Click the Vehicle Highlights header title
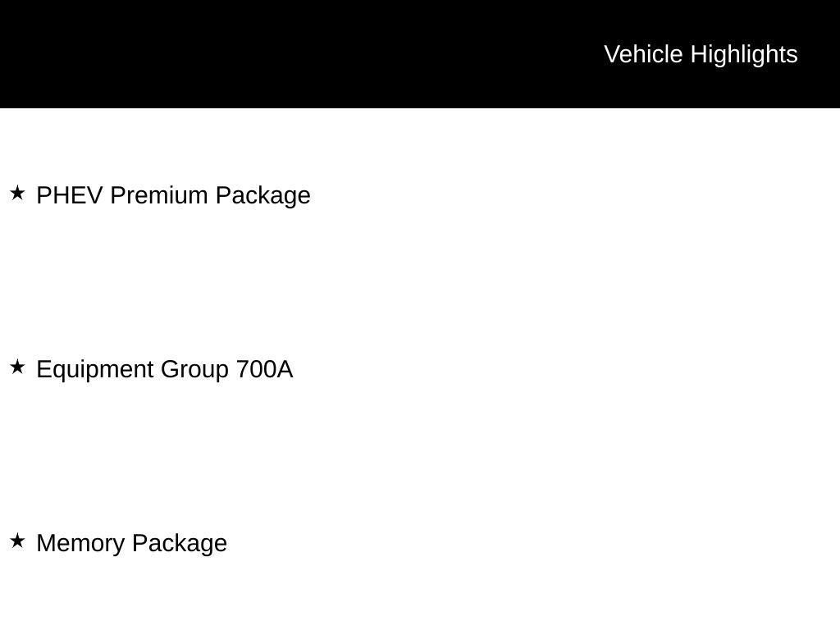The width and height of the screenshot is (840, 630). (x=701, y=54)
